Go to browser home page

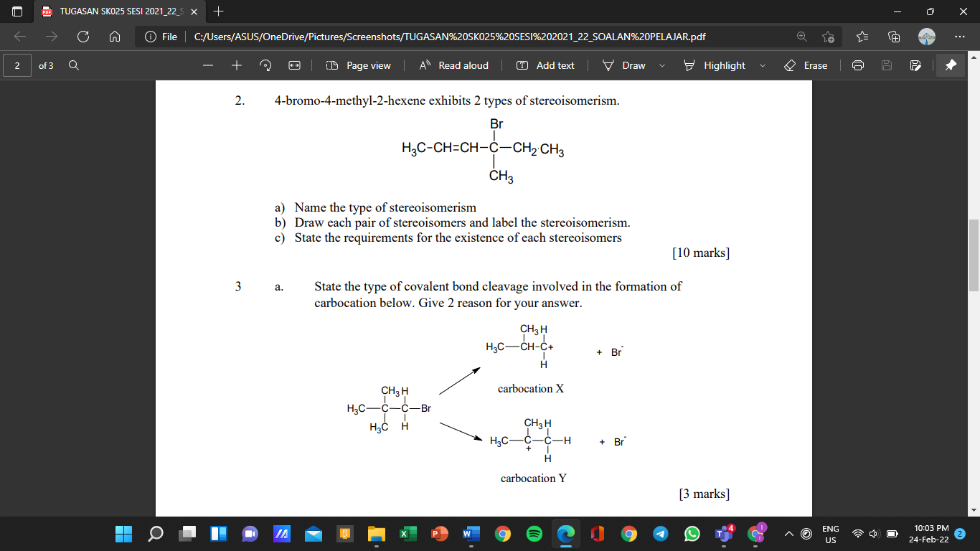pos(115,37)
